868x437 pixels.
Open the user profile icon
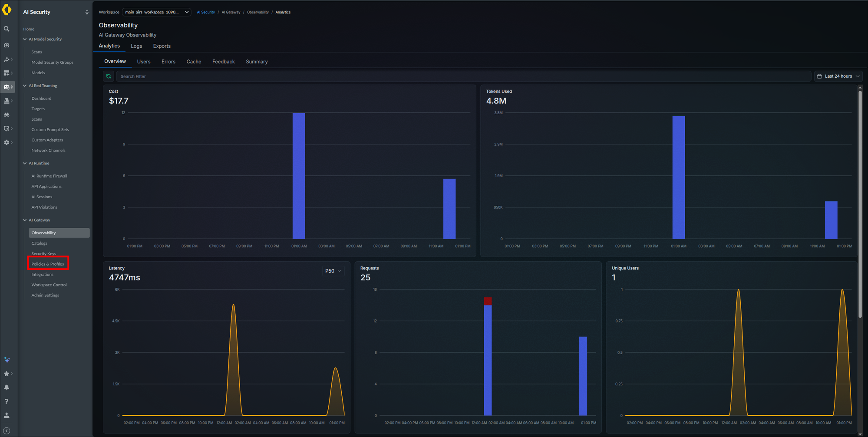[7, 415]
